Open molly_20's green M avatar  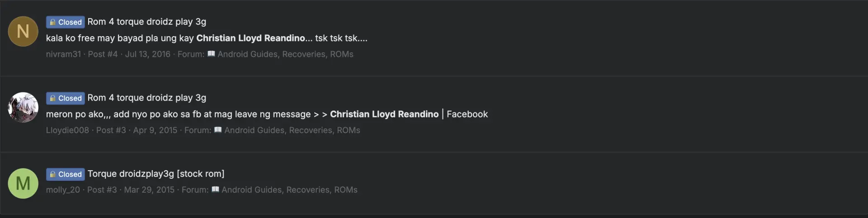coord(23,183)
